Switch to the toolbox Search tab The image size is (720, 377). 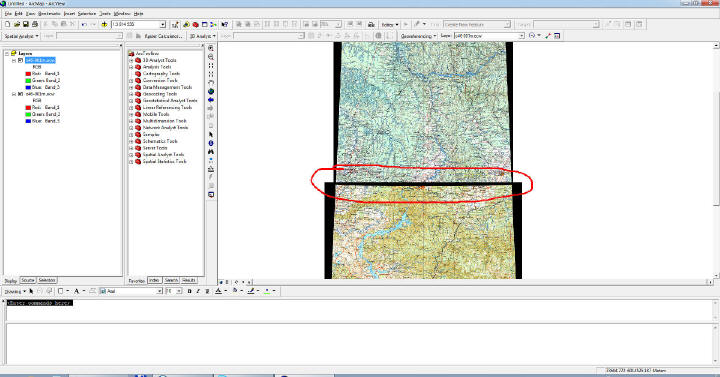pos(171,280)
